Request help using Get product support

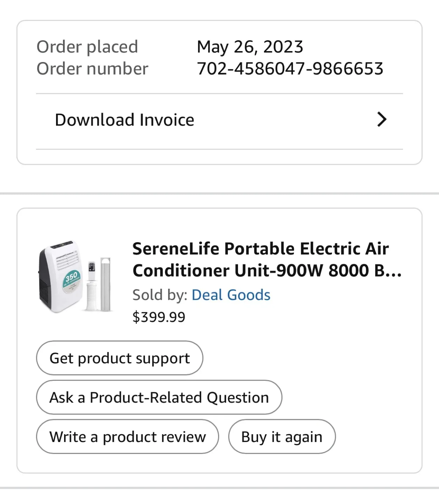click(119, 358)
